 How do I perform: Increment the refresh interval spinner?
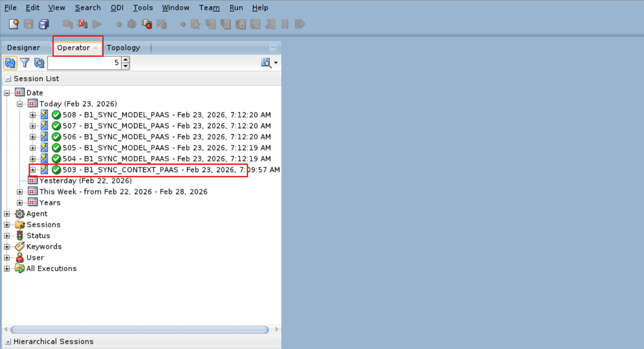pos(124,59)
